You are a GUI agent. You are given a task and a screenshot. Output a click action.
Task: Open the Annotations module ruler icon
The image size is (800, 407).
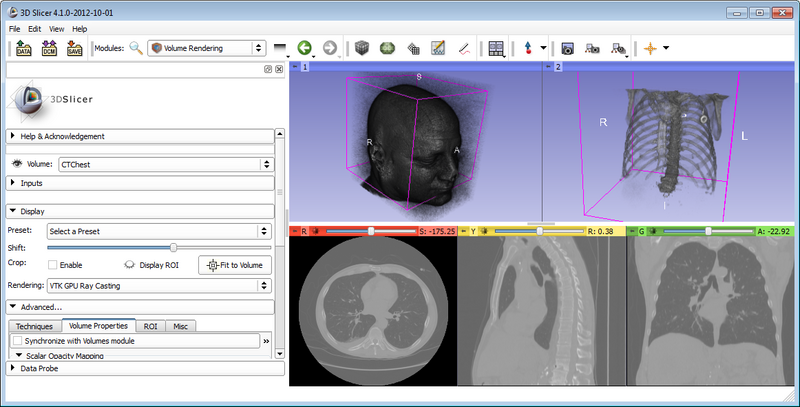pos(464,49)
